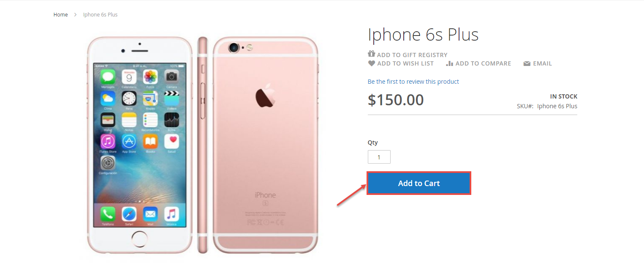The width and height of the screenshot is (644, 274).
Task: Click the App Store icon on the phone screen
Action: pyautogui.click(x=129, y=141)
